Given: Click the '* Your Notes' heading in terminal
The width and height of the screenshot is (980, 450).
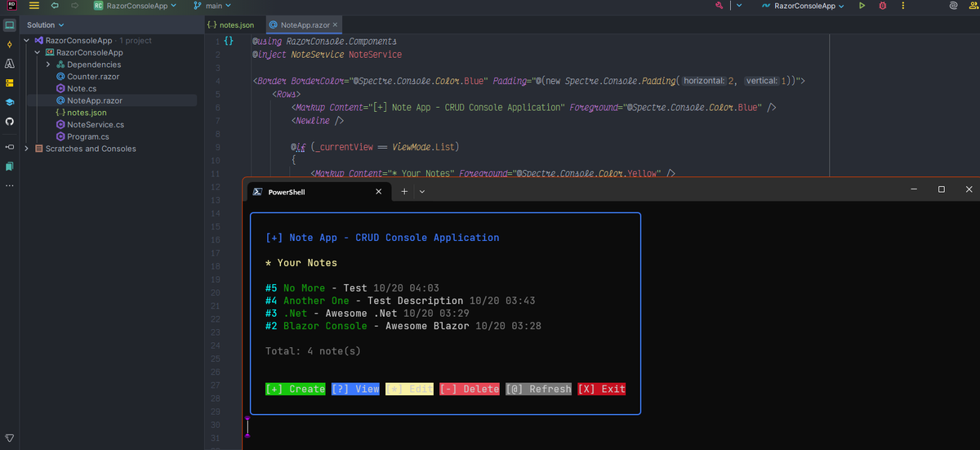Looking at the screenshot, I should [301, 263].
